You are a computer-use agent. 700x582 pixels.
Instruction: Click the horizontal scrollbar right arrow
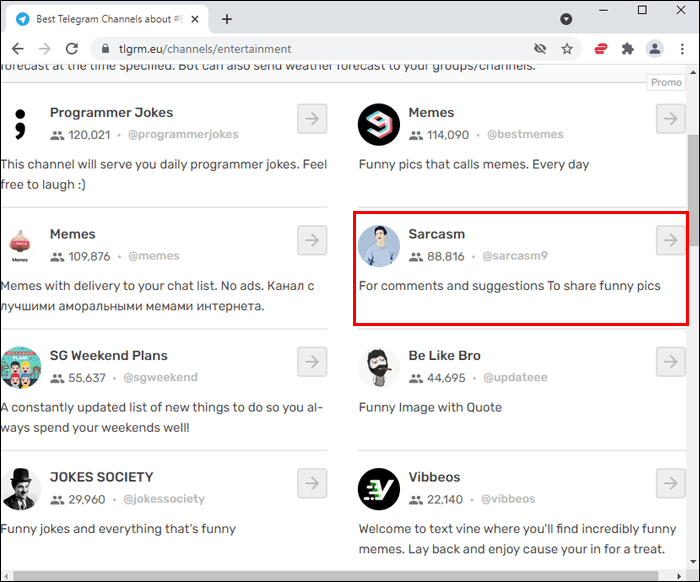[679, 576]
